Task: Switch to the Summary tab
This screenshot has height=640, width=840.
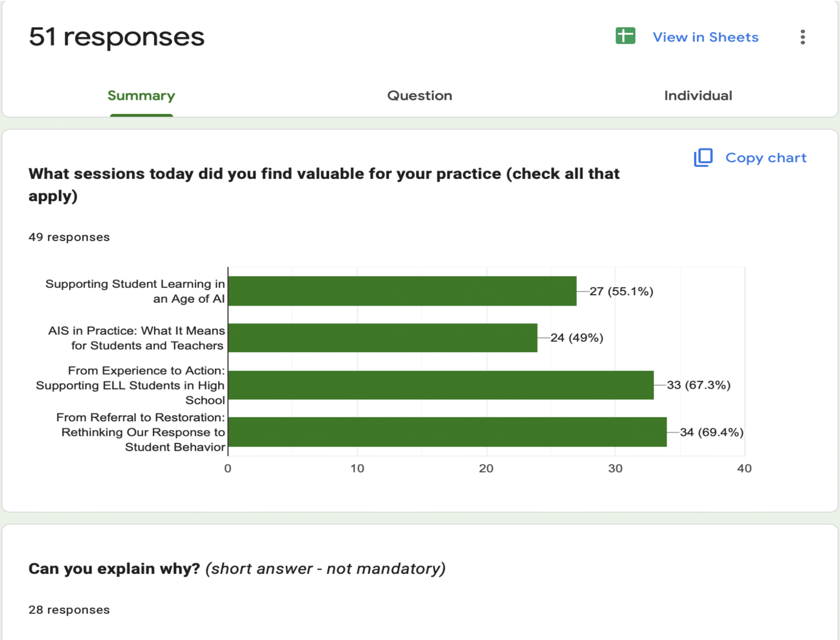Action: [141, 95]
